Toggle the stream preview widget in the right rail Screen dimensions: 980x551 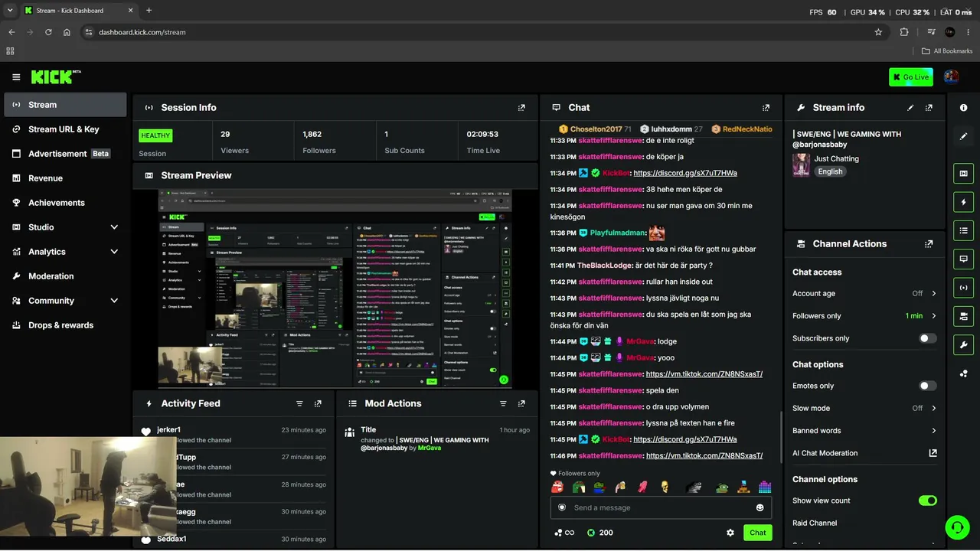pos(964,174)
